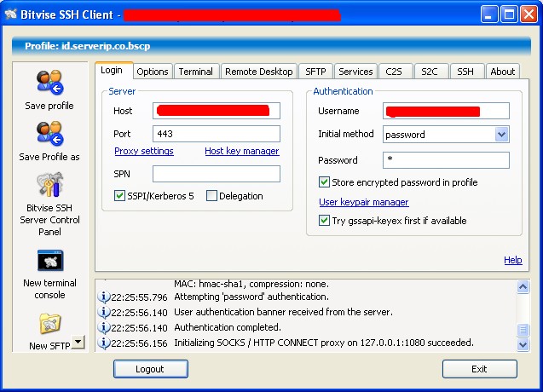
Task: Maximize the Bitvise SSH Client window
Action: (509, 14)
